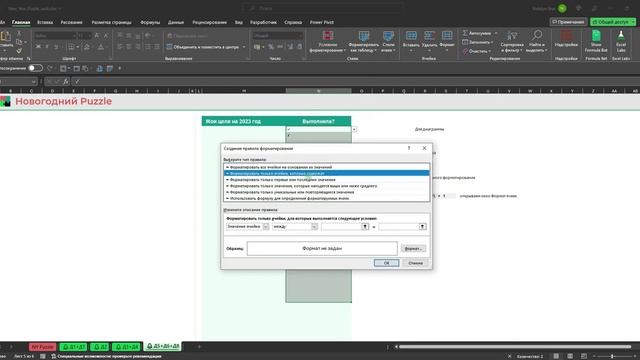
Task: Open the Cell Value dropdown in dialog
Action: tap(266, 227)
